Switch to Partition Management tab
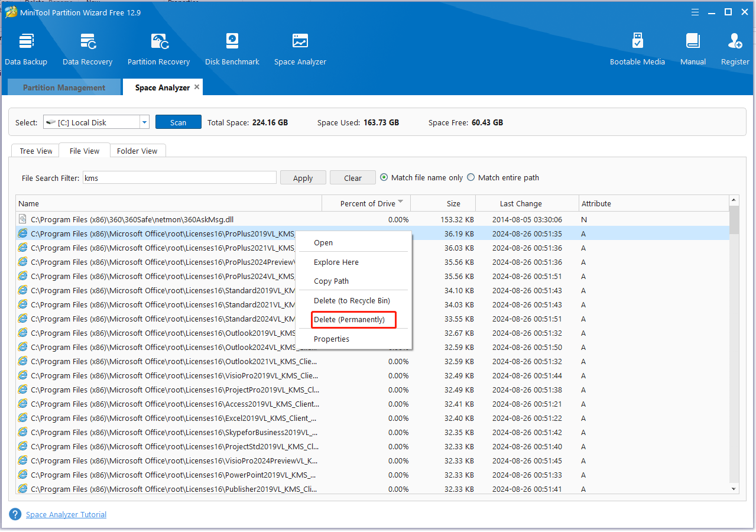The height and width of the screenshot is (532, 756). (x=64, y=87)
